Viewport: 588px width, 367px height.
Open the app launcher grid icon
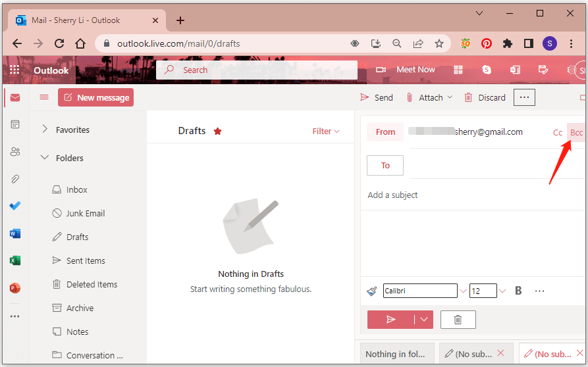tap(14, 70)
